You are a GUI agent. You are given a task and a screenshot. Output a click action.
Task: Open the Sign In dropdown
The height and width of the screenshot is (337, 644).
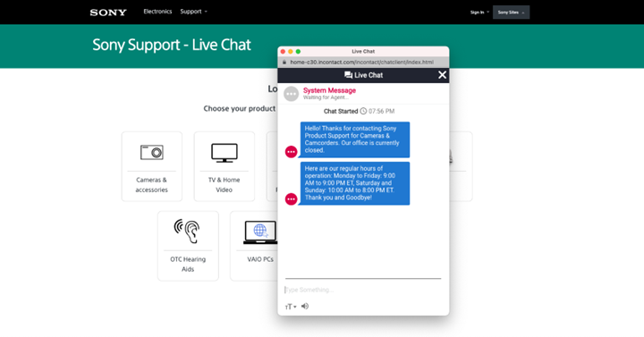(479, 13)
